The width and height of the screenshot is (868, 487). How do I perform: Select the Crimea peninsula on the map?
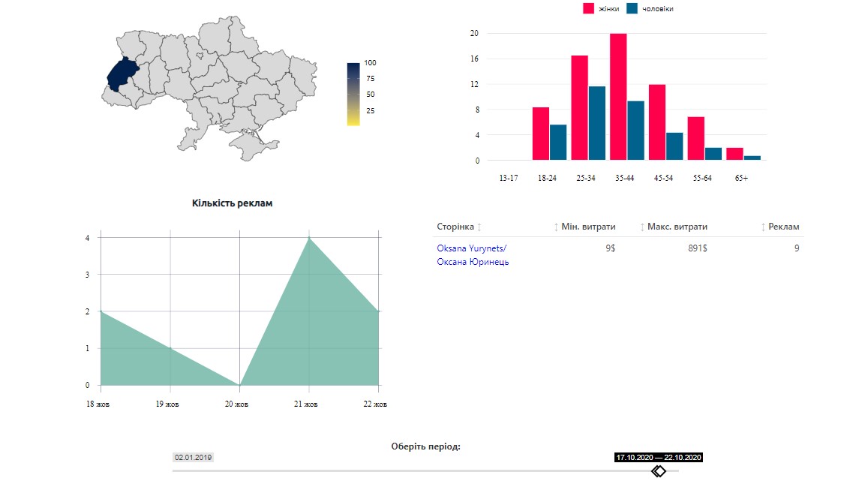[251, 143]
